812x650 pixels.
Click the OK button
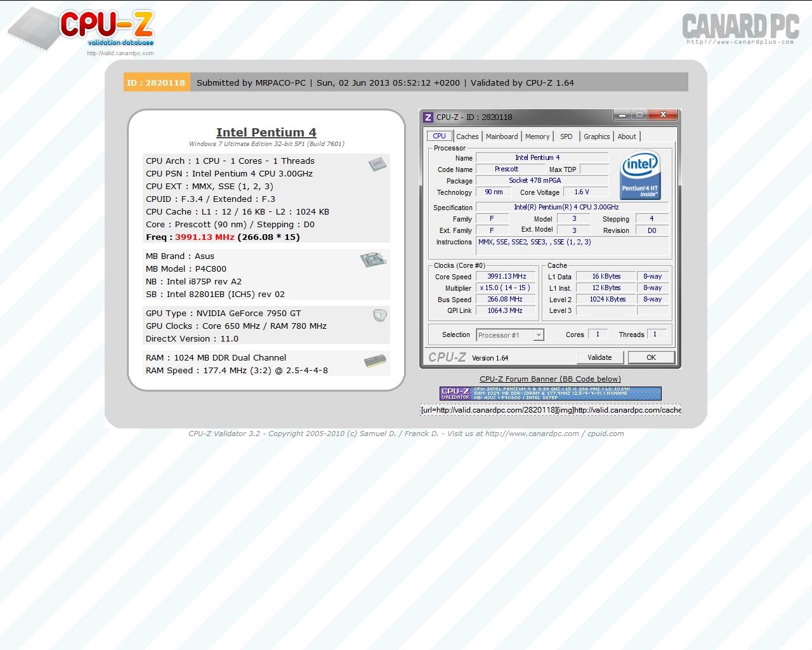(x=651, y=357)
